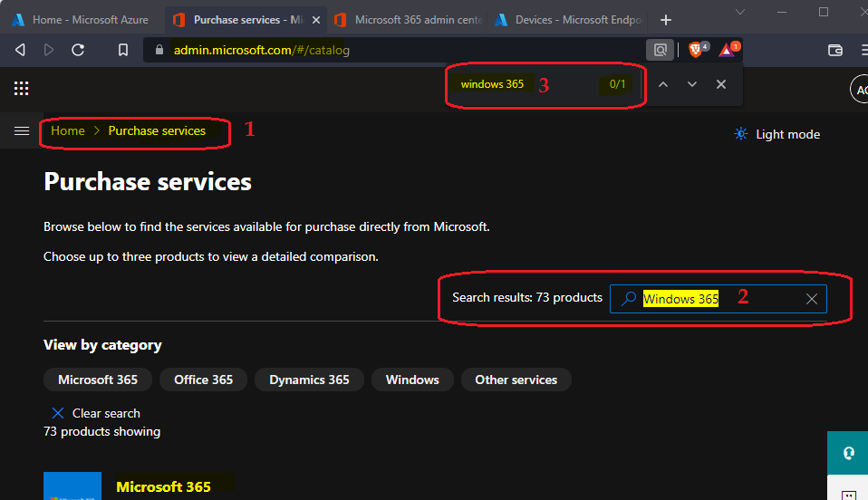Click Purchase services breadcrumb
Screen dimensions: 868x500
pos(157,130)
